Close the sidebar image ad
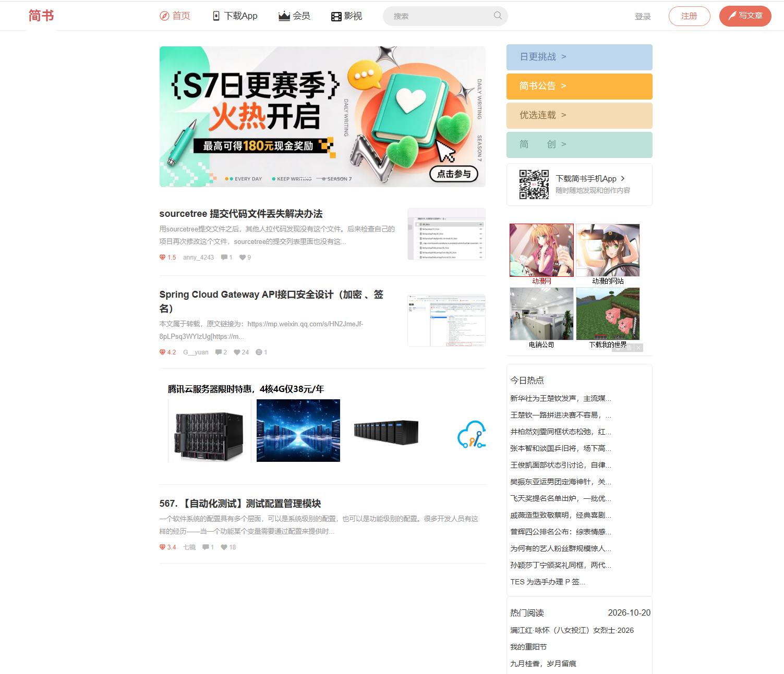 point(638,348)
